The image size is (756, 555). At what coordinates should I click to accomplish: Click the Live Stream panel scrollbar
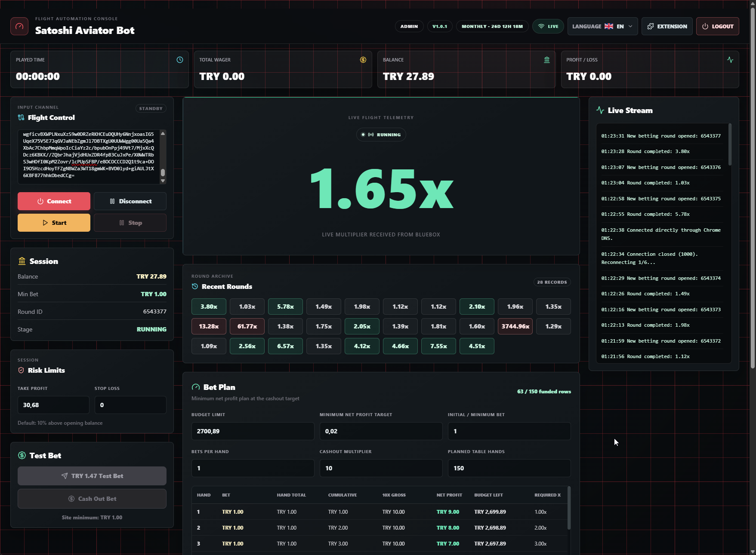pos(730,144)
